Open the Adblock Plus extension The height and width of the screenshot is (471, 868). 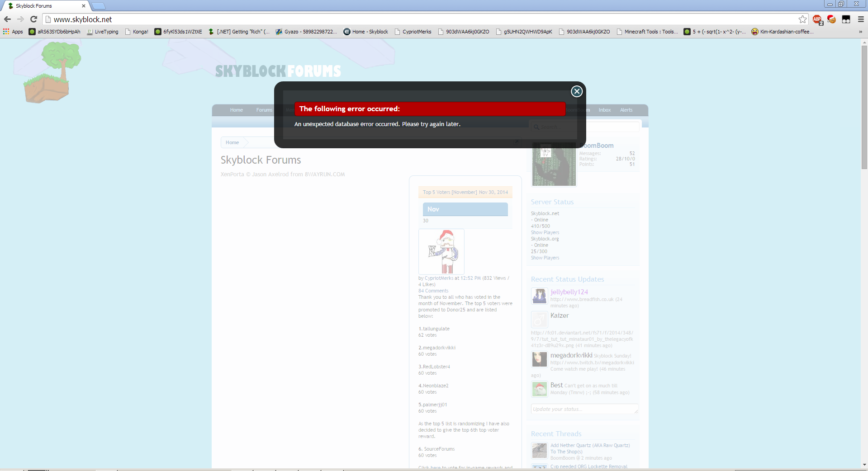point(817,19)
